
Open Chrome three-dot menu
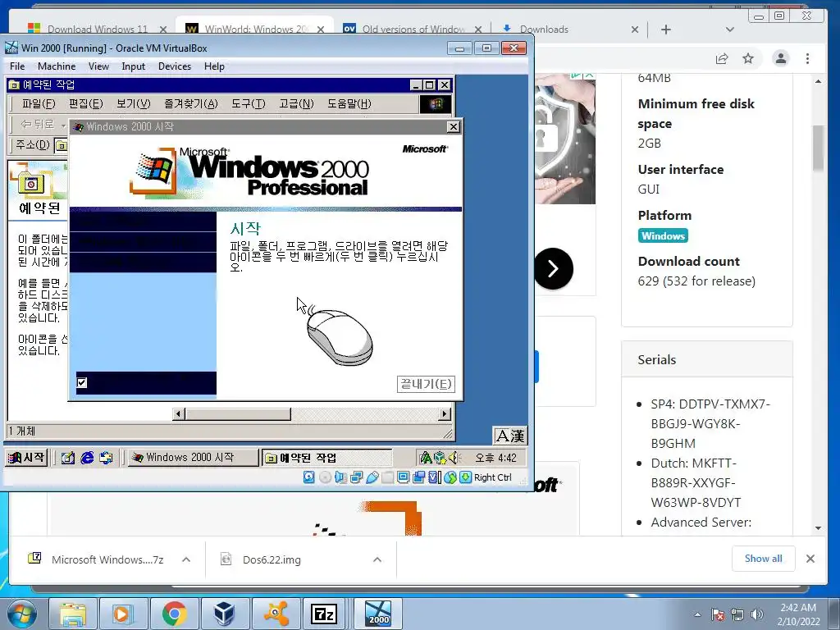(807, 58)
